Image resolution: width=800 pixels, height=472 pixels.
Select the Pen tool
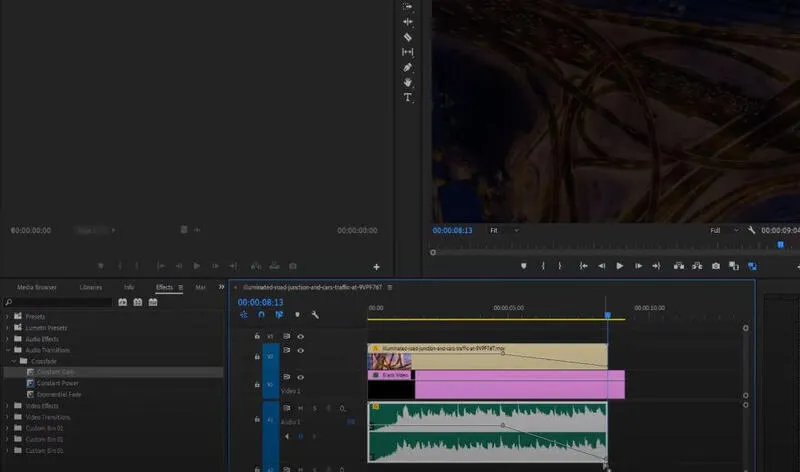(x=407, y=67)
